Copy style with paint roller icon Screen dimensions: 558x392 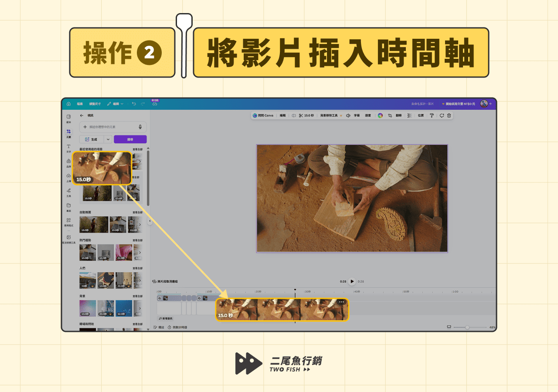tap(432, 115)
